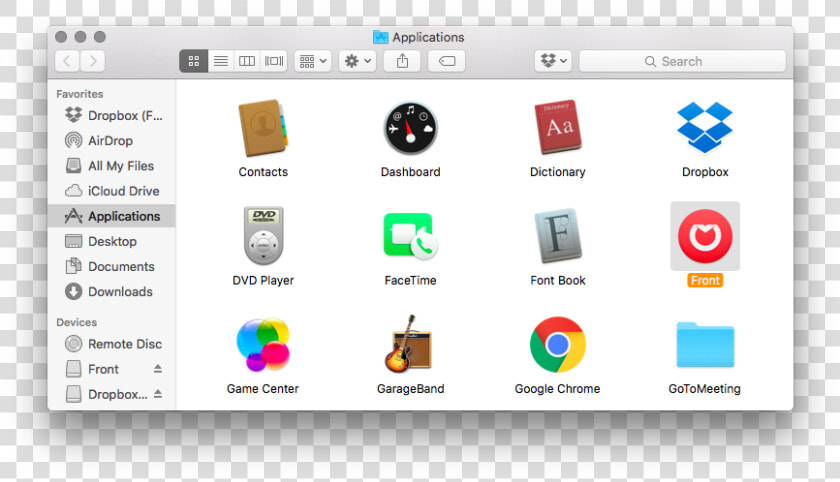
Task: Open All My Files in sidebar
Action: tap(112, 165)
